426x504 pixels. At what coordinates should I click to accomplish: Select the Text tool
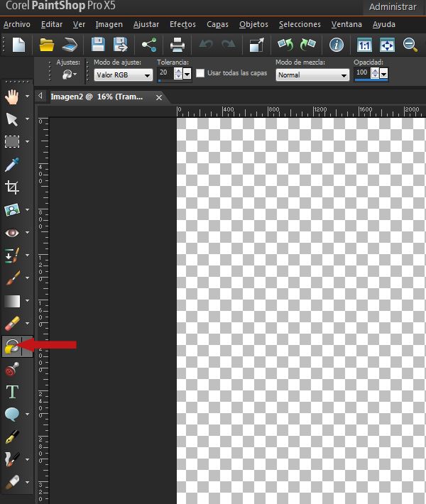click(12, 392)
